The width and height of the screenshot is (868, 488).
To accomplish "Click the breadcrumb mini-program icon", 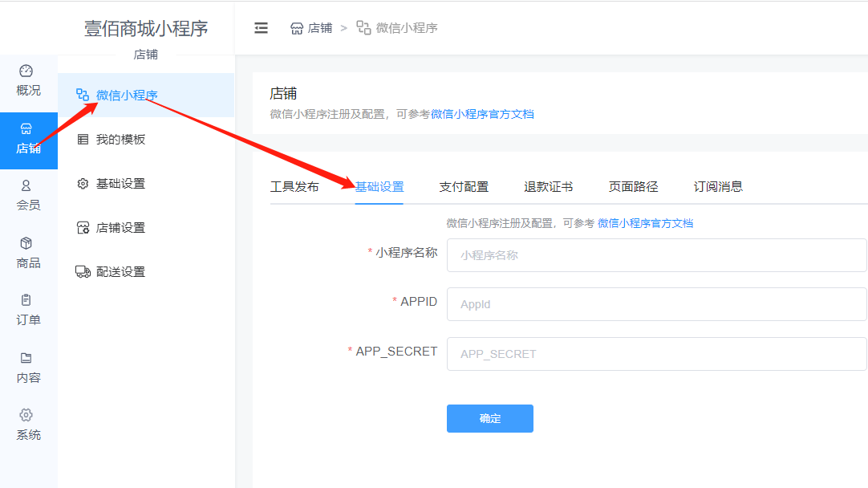I will (363, 28).
